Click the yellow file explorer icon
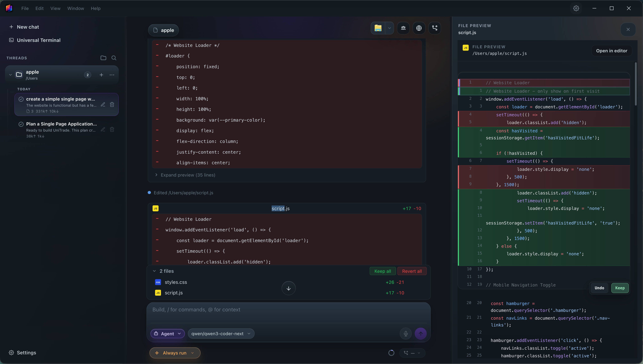This screenshot has height=364, width=643. coord(378,28)
